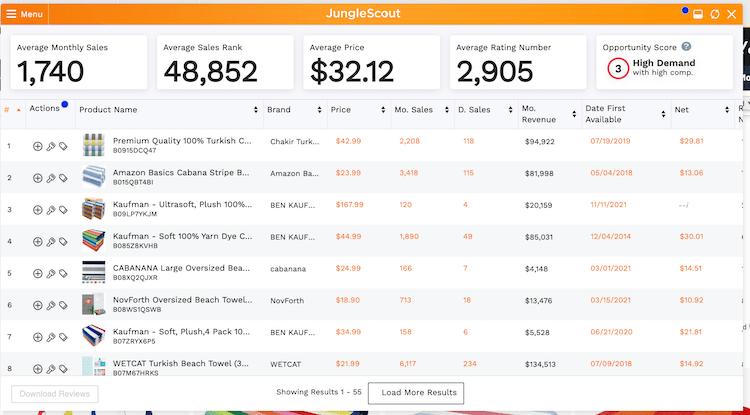The height and width of the screenshot is (415, 750).
Task: Add Kaufman Ultrasoft Plush product with plus icon
Action: click(37, 209)
